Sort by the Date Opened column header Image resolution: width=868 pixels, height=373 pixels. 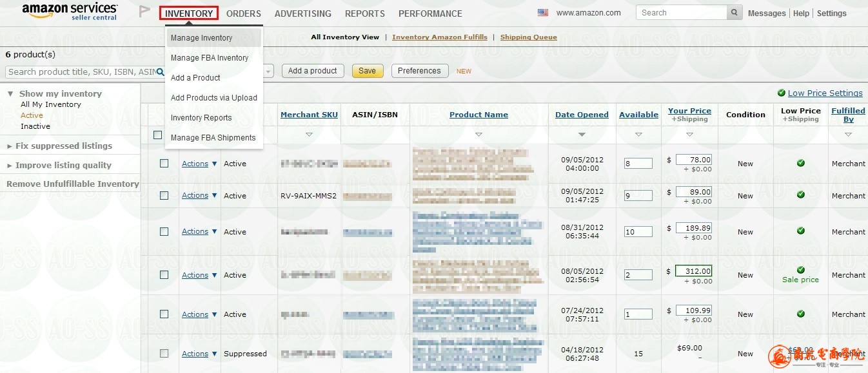pyautogui.click(x=582, y=115)
